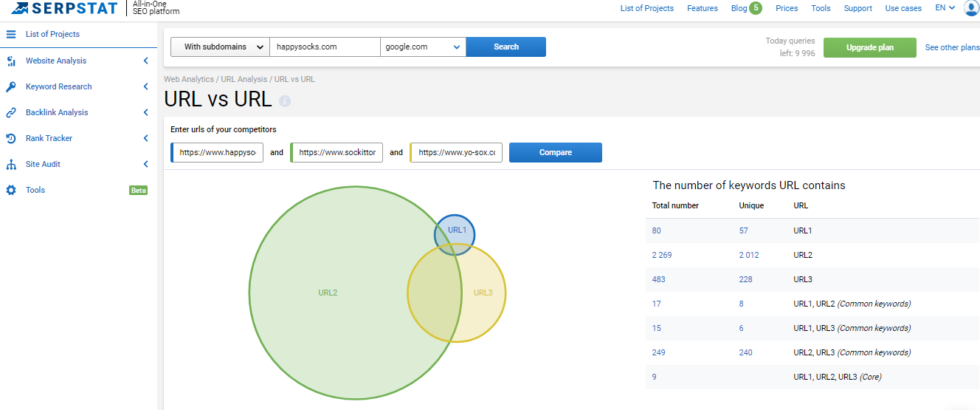Image resolution: width=980 pixels, height=410 pixels.
Task: Click the URL2 green circle in Venn diagram
Action: 328,293
